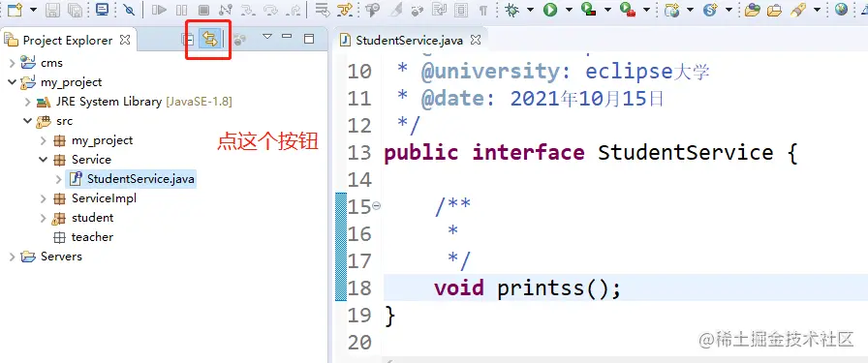Click the Terminate stop icon
Image resolution: width=868 pixels, height=363 pixels.
coord(203,10)
